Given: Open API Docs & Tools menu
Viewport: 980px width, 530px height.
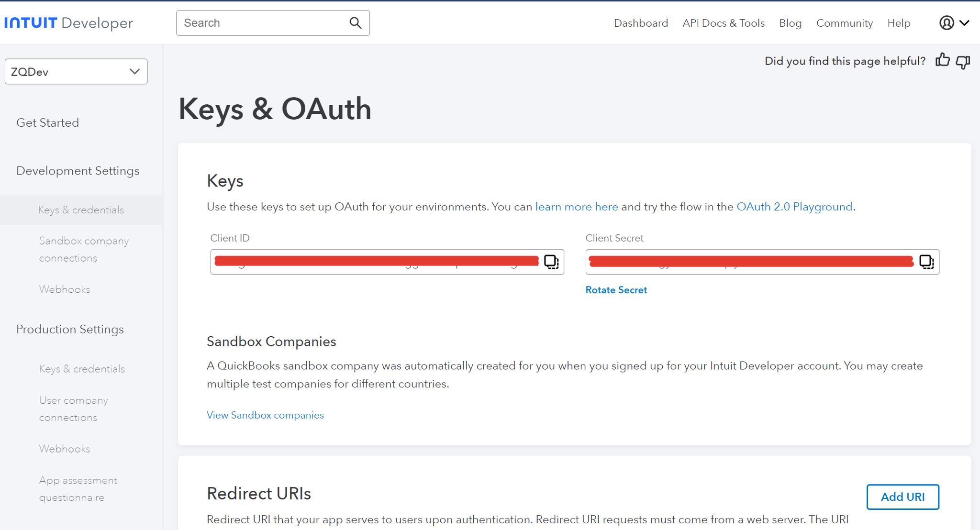Looking at the screenshot, I should (x=724, y=23).
